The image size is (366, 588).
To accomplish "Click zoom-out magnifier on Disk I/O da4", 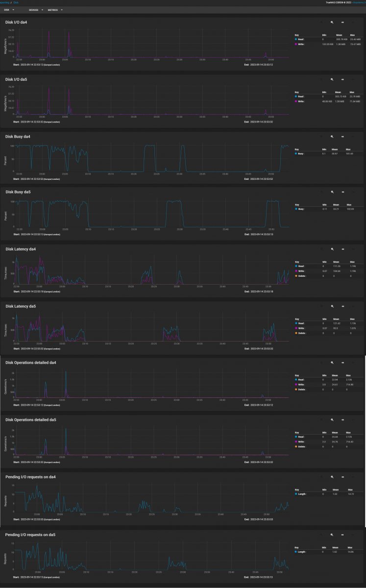I will coord(332,22).
